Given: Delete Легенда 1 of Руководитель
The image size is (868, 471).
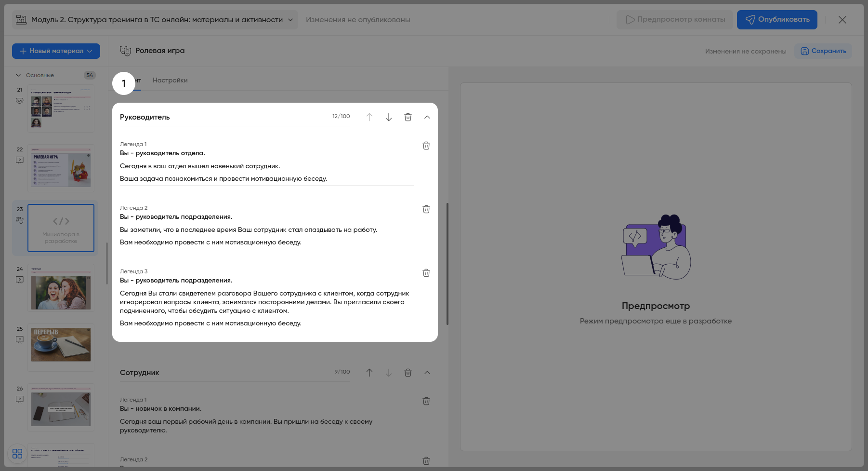Looking at the screenshot, I should pos(426,146).
